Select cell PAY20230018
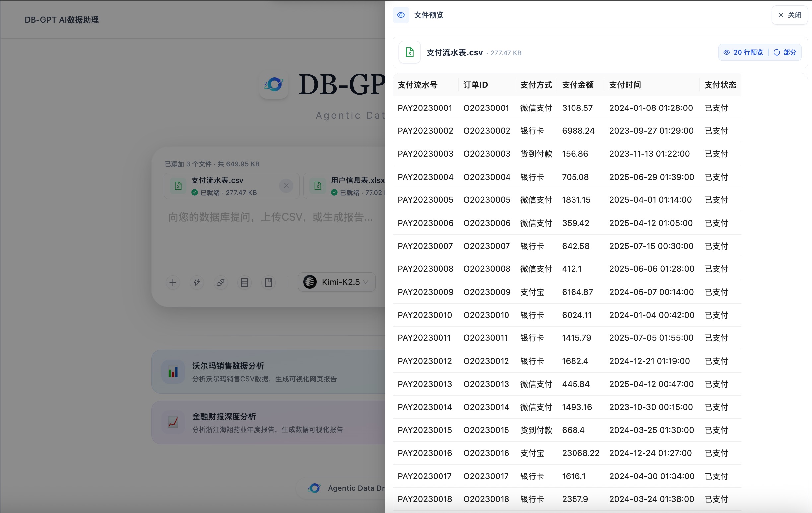The image size is (812, 513). coord(425,499)
